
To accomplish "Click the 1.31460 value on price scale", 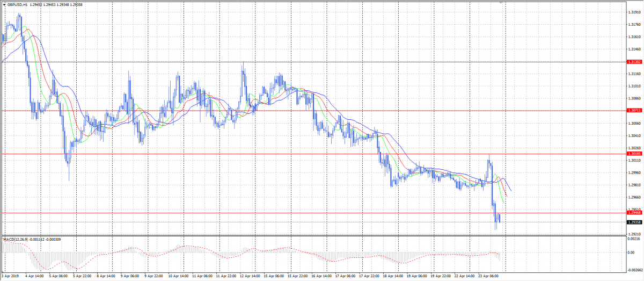I will click(x=634, y=49).
